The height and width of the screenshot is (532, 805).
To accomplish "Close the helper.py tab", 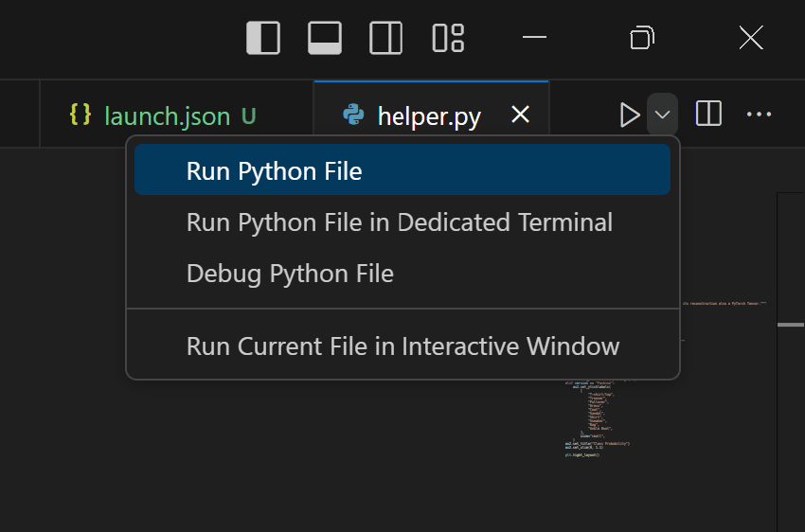I will click(x=520, y=115).
